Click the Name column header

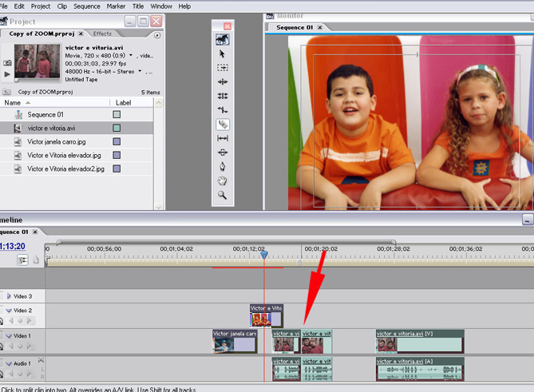[13, 103]
